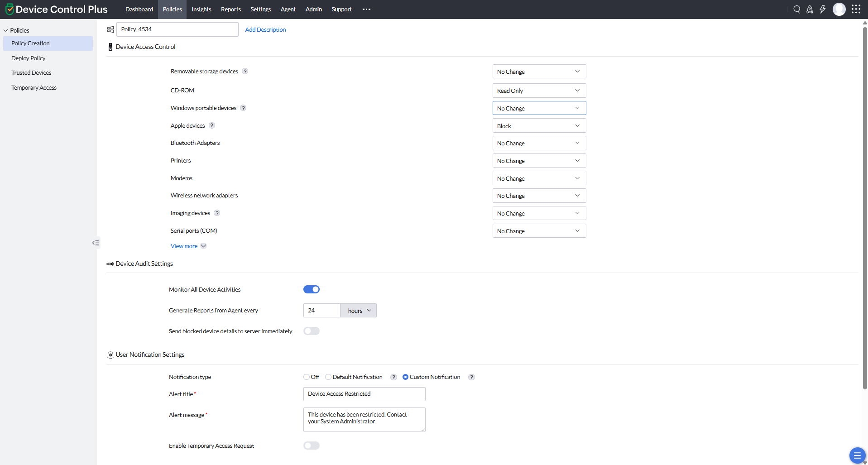The height and width of the screenshot is (465, 868).
Task: Open Removable storage devices dropdown
Action: (539, 72)
